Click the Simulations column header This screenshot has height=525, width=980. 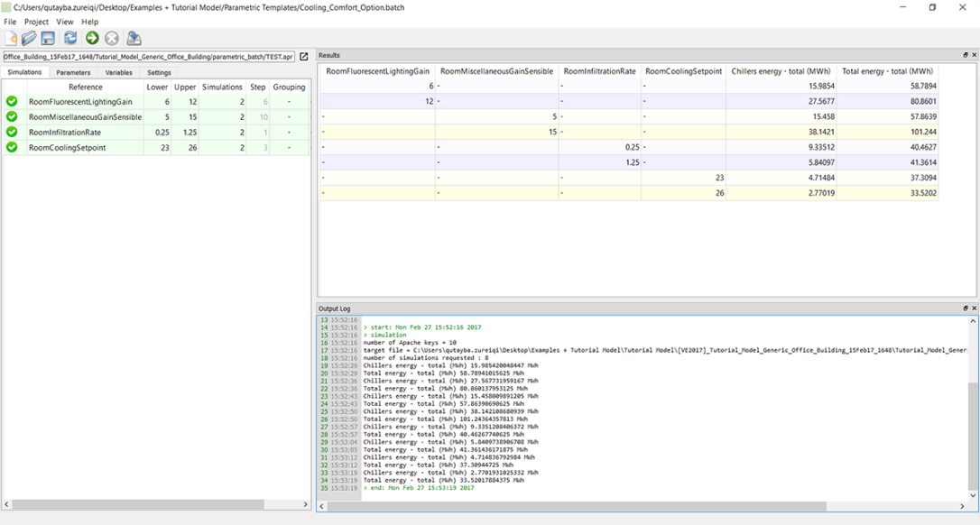(222, 87)
